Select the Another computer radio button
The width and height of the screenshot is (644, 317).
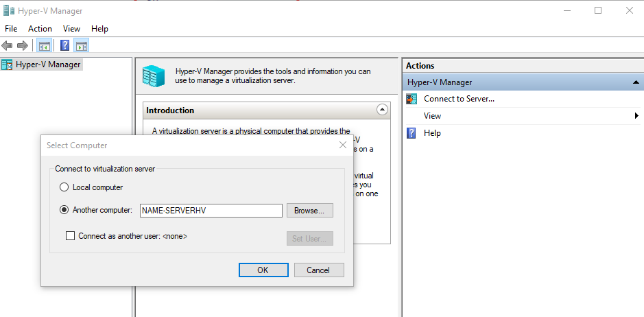64,210
